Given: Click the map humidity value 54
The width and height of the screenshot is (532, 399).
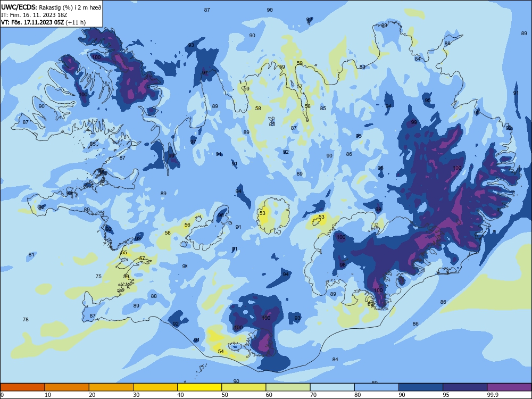Looking at the screenshot, I should click(x=221, y=351).
